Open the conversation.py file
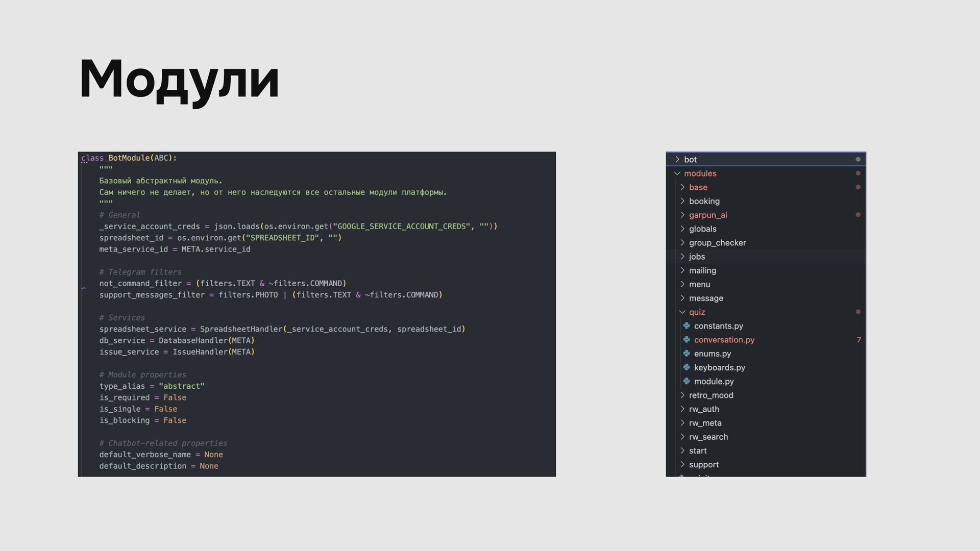Screen dimensions: 980x551 tap(724, 340)
